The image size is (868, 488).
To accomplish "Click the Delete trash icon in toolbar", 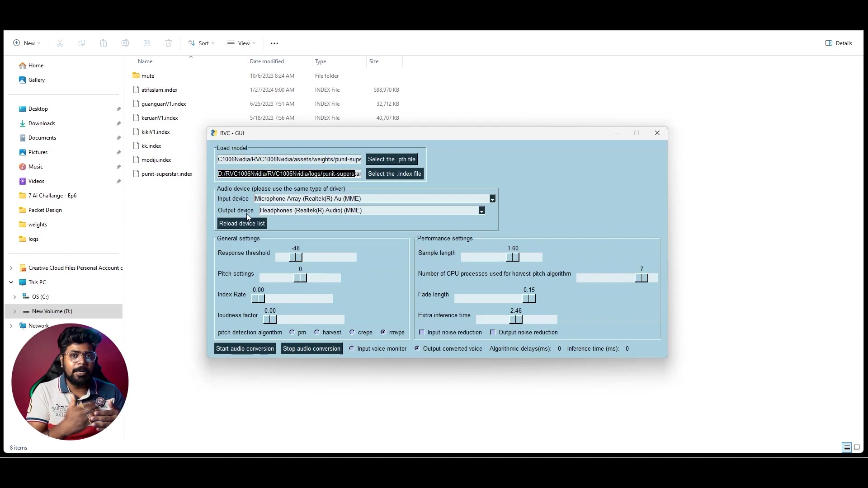I will (x=169, y=43).
